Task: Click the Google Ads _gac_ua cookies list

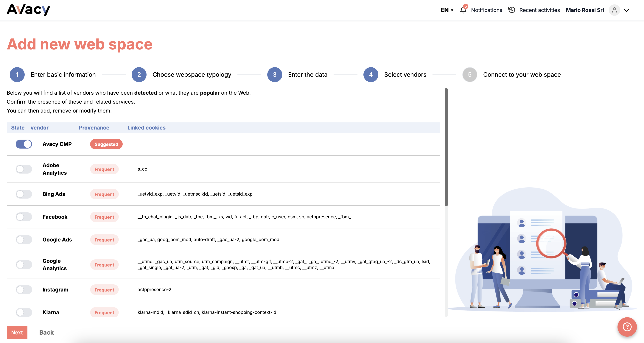Action: click(208, 239)
